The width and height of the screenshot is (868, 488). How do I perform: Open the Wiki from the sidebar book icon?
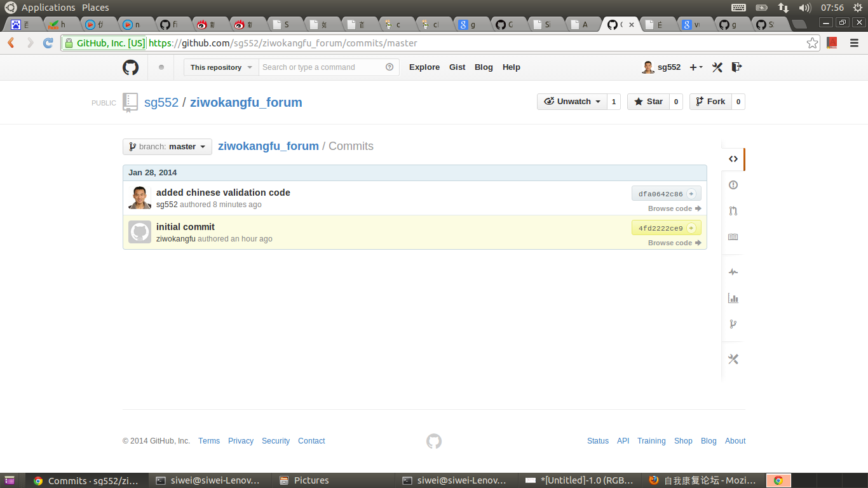coord(733,236)
